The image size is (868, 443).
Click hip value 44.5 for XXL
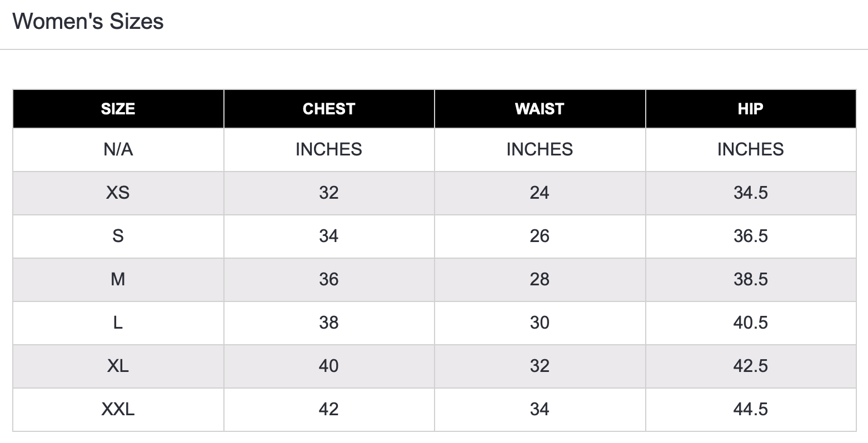pos(751,409)
